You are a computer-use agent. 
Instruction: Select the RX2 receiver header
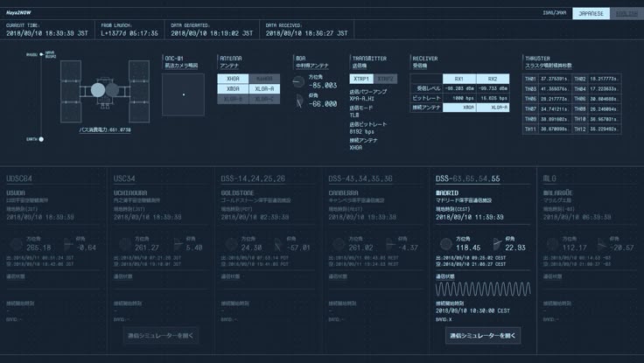(493, 79)
